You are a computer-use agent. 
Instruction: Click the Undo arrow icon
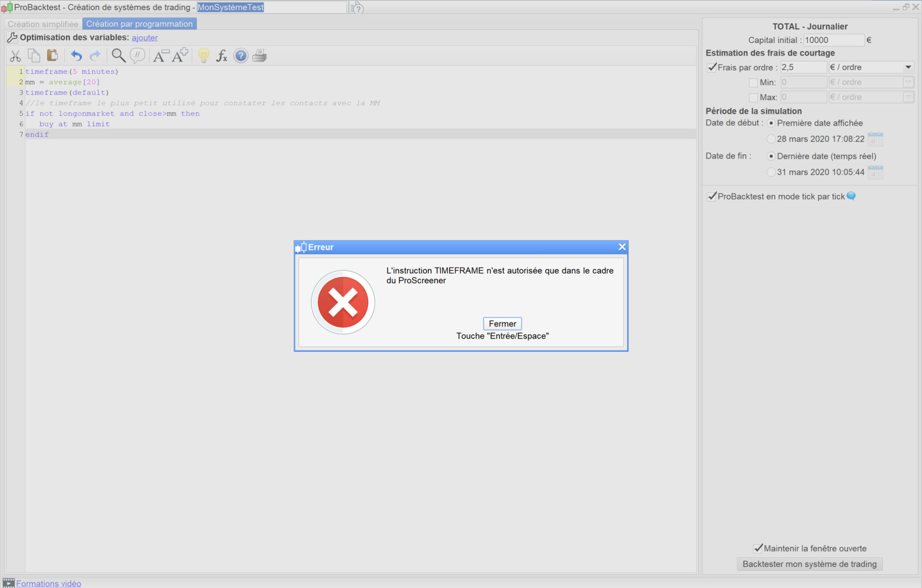tap(76, 56)
